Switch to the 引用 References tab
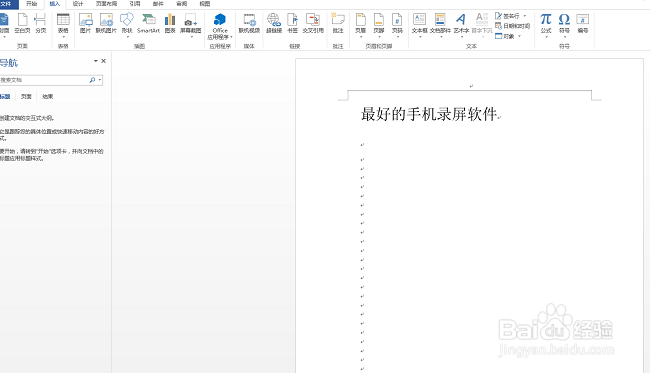Screen dimensions: 650x373 pos(135,4)
